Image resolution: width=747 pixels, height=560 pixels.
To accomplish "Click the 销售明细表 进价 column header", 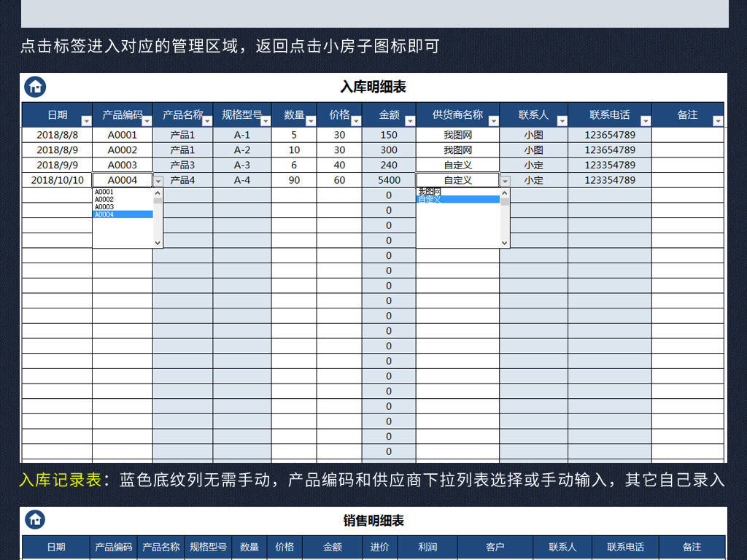I will click(x=379, y=547).
